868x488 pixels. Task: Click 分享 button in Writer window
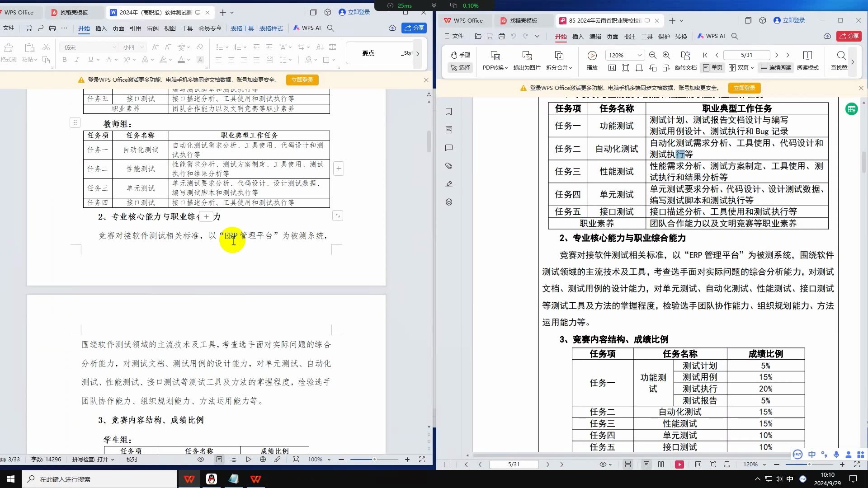[414, 28]
